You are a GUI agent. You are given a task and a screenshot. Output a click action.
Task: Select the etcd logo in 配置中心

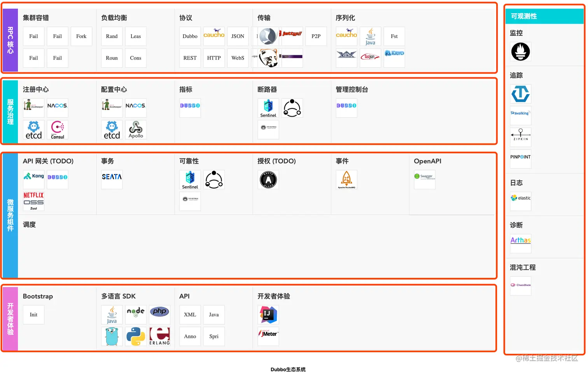[x=112, y=130]
